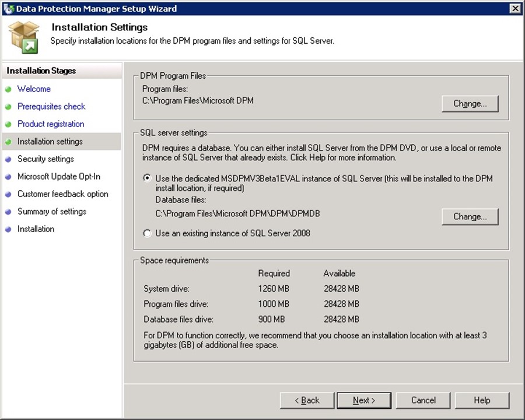Click Next to continue setup

363,400
